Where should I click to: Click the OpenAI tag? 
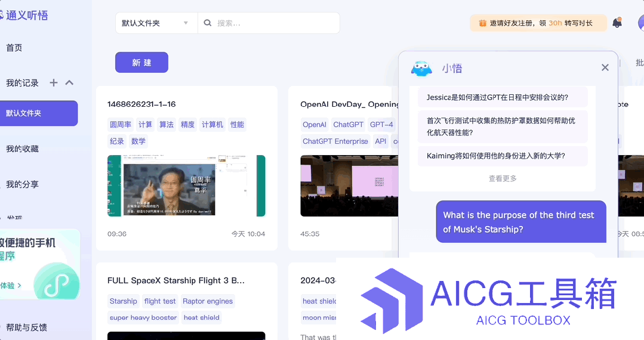pyautogui.click(x=314, y=125)
